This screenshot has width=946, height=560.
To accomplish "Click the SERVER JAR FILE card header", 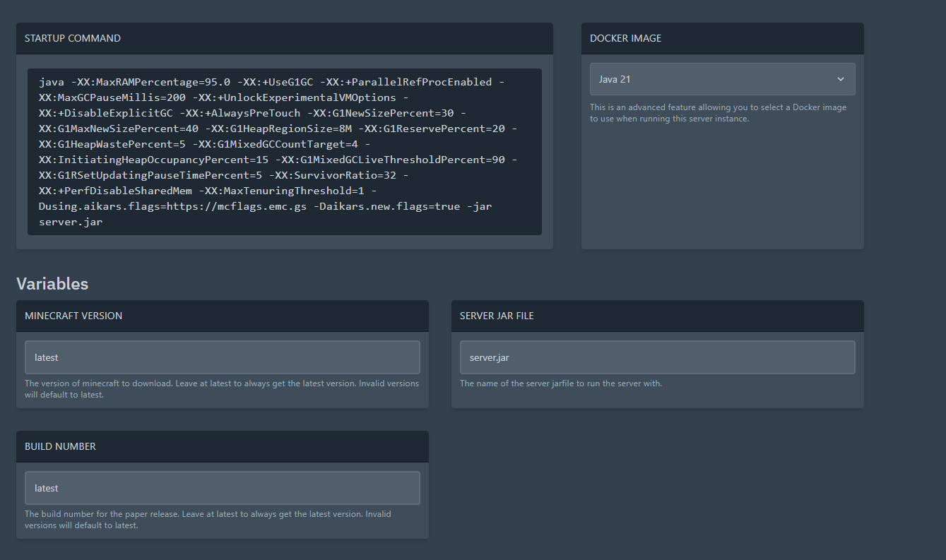I will [497, 316].
